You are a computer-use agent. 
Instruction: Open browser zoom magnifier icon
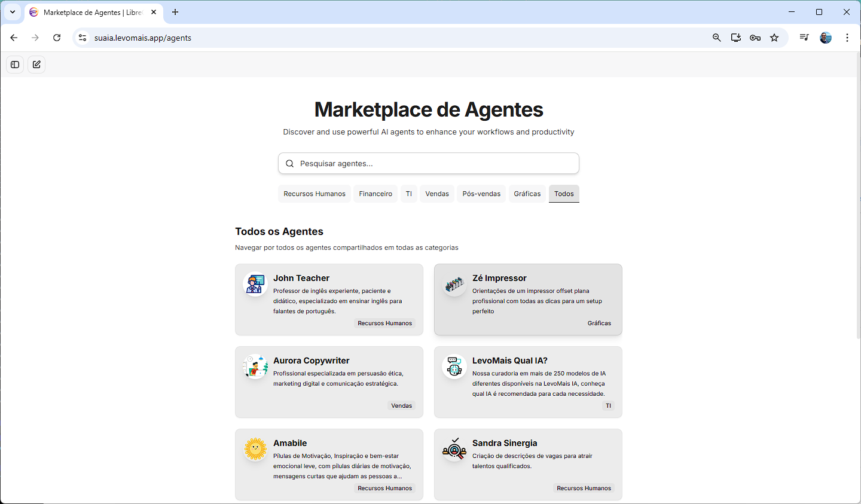[x=717, y=38]
